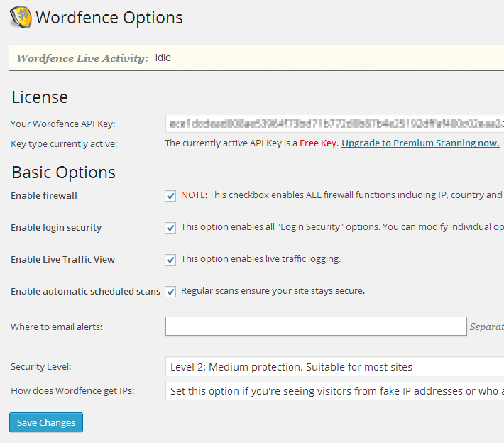Click the Wordfence Options page heading

(109, 17)
